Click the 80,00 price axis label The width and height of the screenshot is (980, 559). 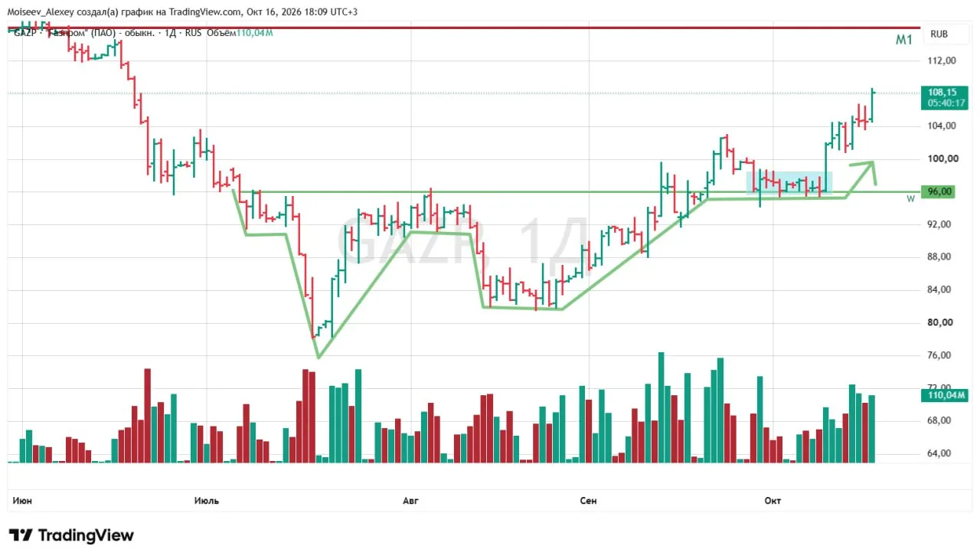(x=942, y=322)
